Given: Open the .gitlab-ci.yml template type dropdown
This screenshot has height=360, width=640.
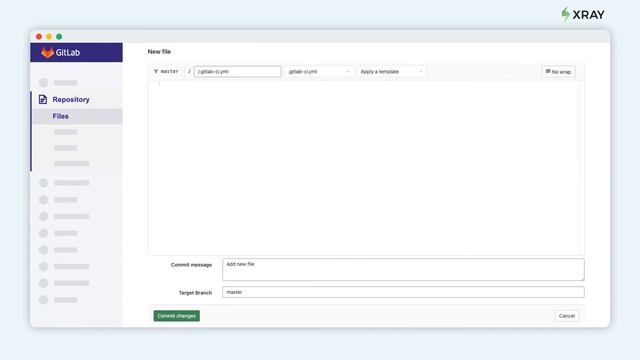Looking at the screenshot, I should 319,71.
